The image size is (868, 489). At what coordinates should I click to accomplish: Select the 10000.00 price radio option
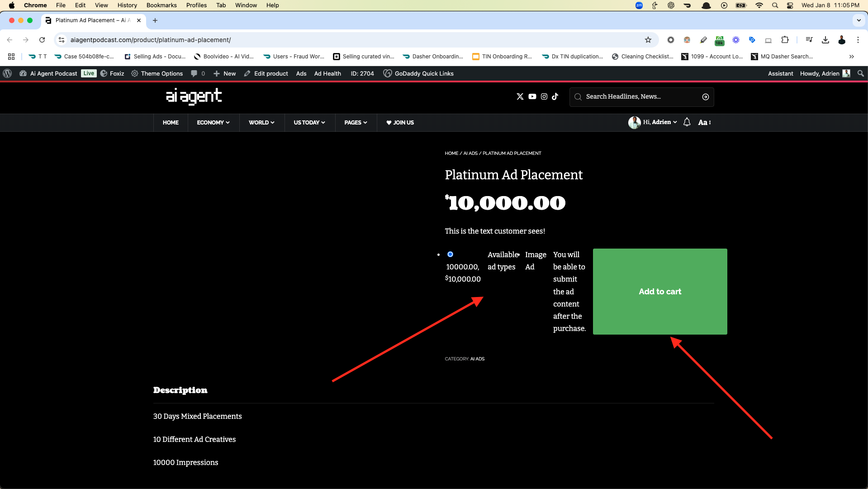(x=450, y=254)
